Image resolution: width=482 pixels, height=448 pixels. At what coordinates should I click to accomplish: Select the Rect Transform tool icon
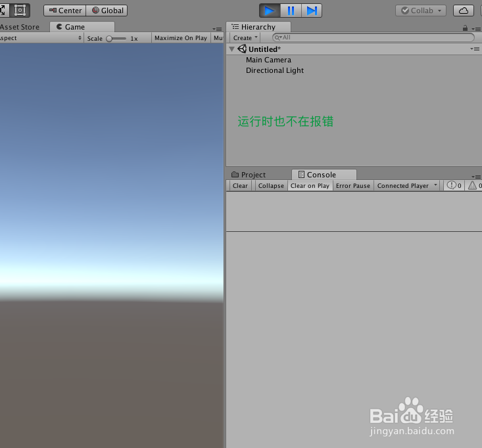pos(20,11)
